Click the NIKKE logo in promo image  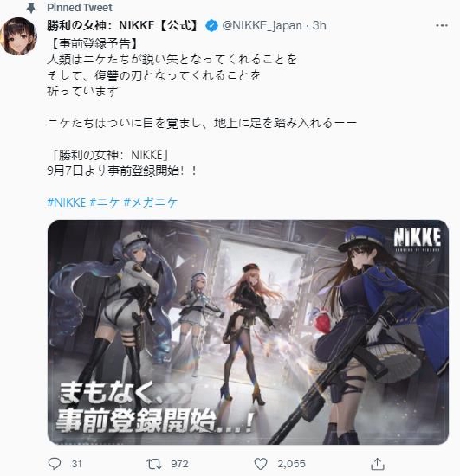point(418,240)
